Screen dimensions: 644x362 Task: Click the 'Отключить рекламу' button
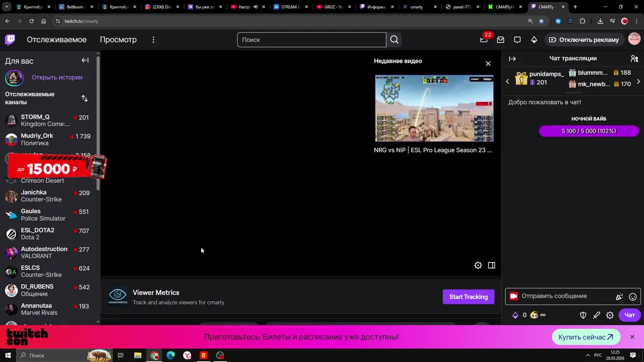point(584,40)
